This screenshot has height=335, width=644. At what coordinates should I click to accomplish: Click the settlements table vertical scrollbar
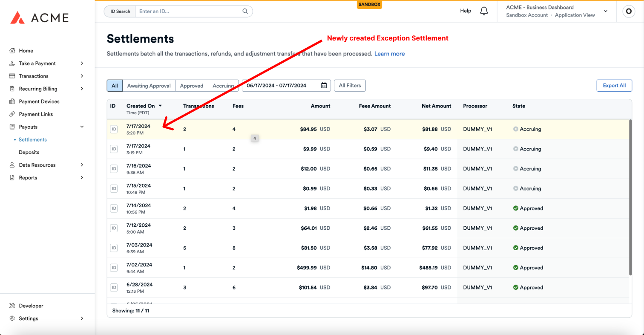pos(630,197)
